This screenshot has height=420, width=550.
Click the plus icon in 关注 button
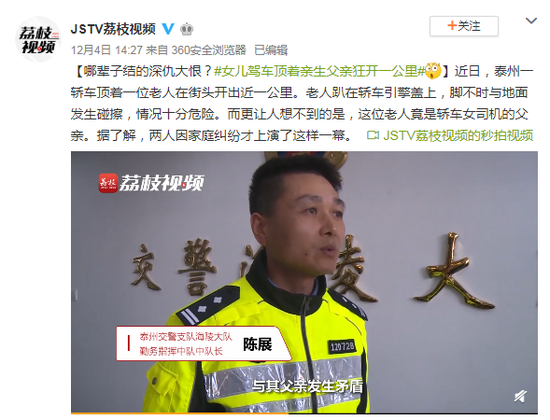coord(452,25)
